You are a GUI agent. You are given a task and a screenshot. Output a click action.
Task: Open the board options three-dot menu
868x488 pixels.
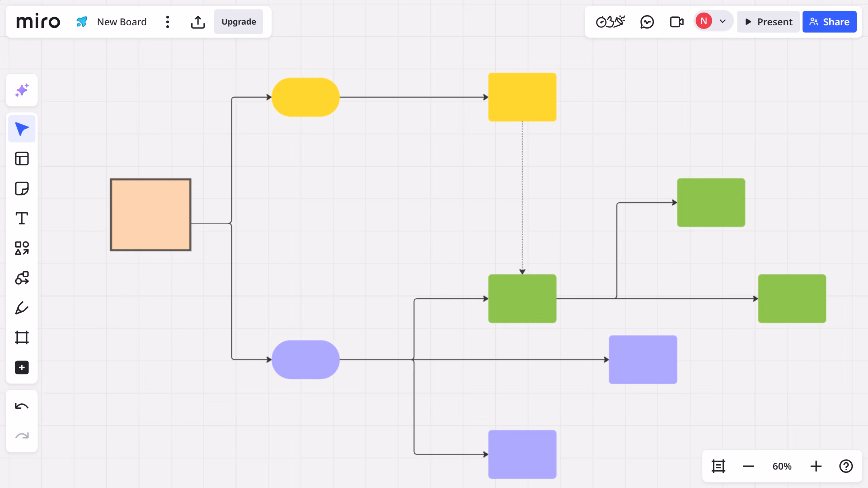[x=167, y=22]
